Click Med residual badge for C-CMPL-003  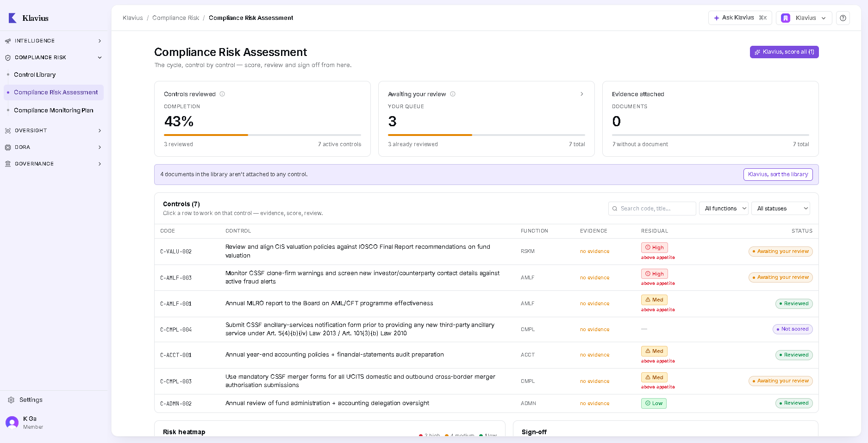point(654,378)
